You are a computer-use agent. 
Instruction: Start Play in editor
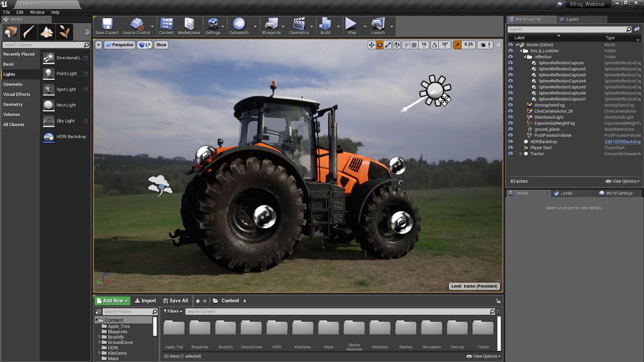(352, 24)
